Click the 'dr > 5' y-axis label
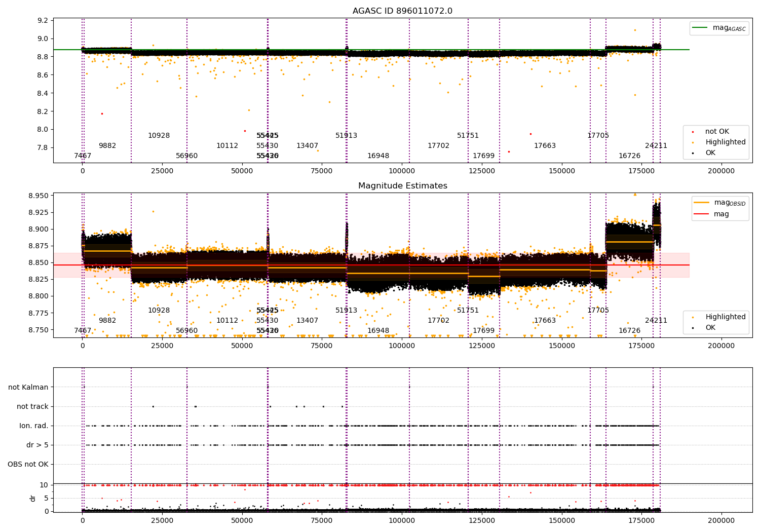This screenshot has width=760, height=532. (37, 445)
